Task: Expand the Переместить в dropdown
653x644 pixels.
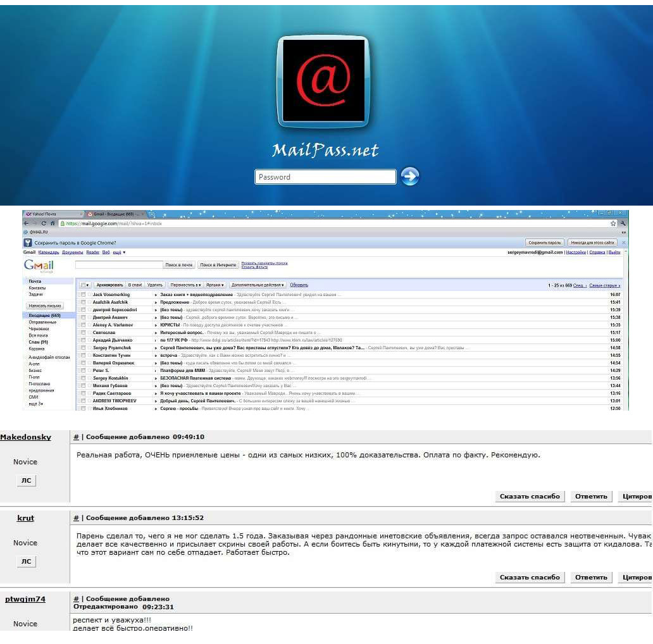Action: coord(186,285)
